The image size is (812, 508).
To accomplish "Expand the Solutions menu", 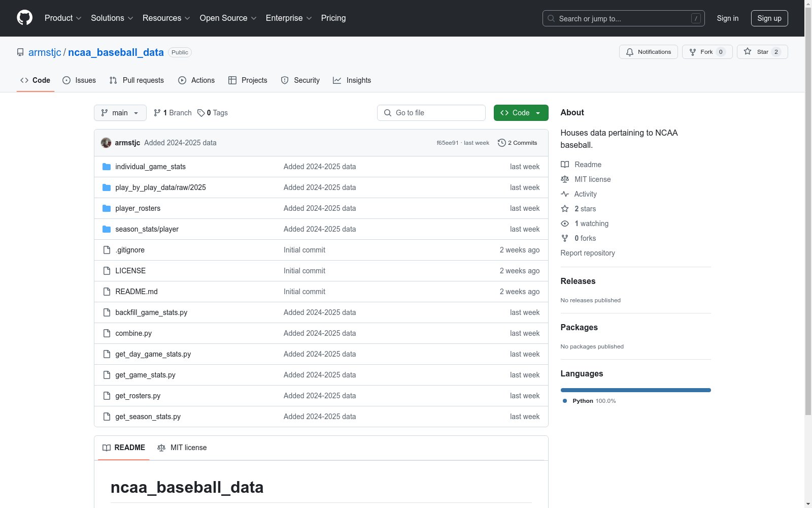I will 112,18.
